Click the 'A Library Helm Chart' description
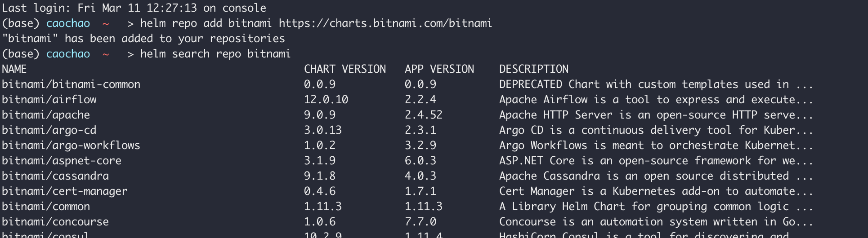Viewport: 868px width, 238px height. coord(656,207)
